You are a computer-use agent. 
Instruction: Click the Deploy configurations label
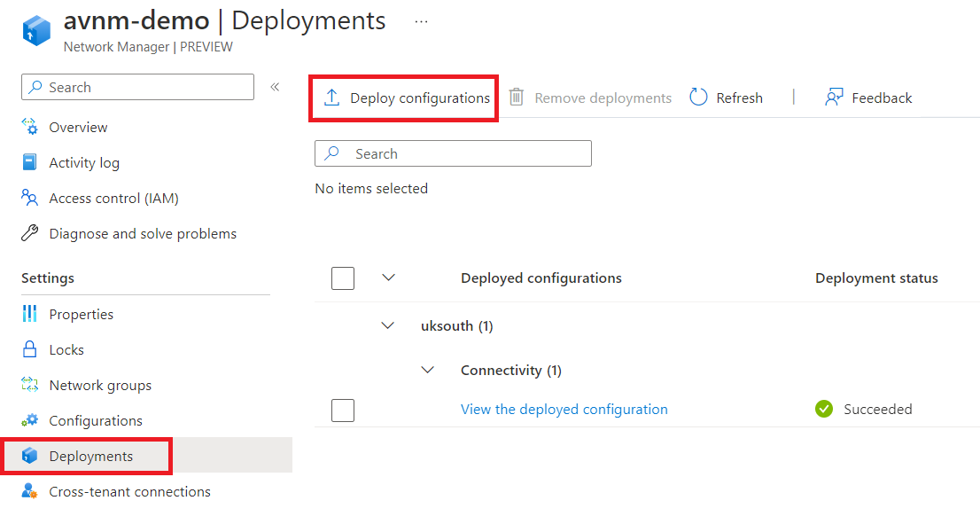click(x=420, y=98)
